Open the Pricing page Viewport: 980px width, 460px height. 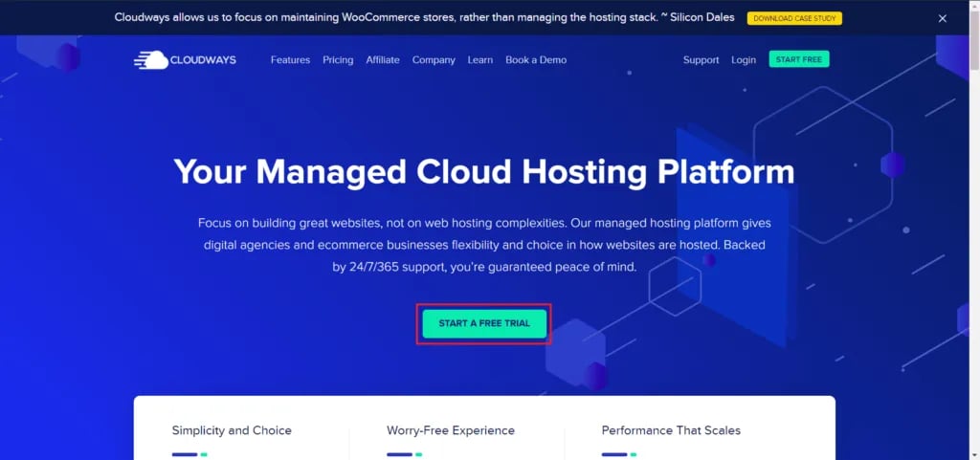coord(338,60)
